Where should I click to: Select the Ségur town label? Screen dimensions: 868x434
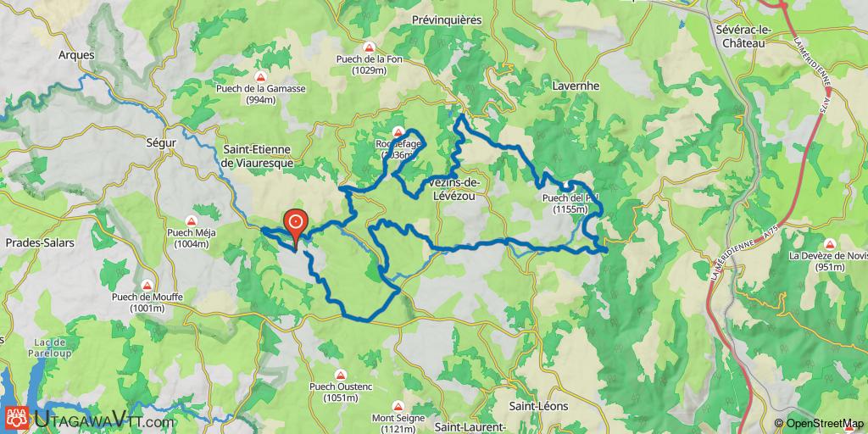coord(162,142)
